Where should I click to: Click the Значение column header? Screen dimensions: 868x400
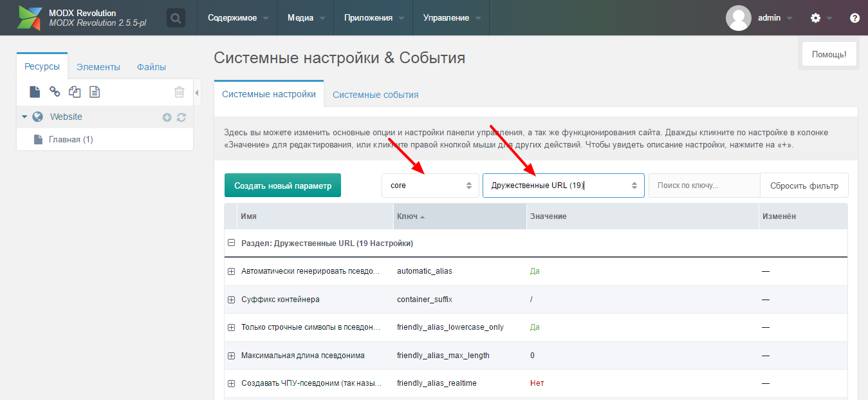(x=642, y=216)
